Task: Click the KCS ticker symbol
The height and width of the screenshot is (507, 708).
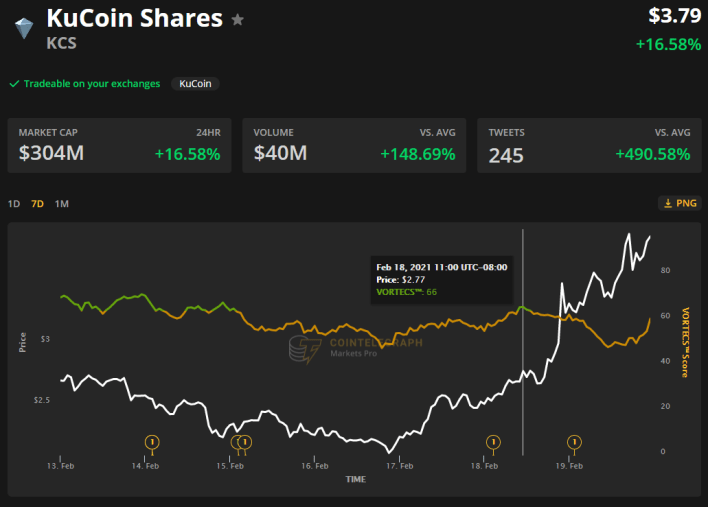Action: 63,44
